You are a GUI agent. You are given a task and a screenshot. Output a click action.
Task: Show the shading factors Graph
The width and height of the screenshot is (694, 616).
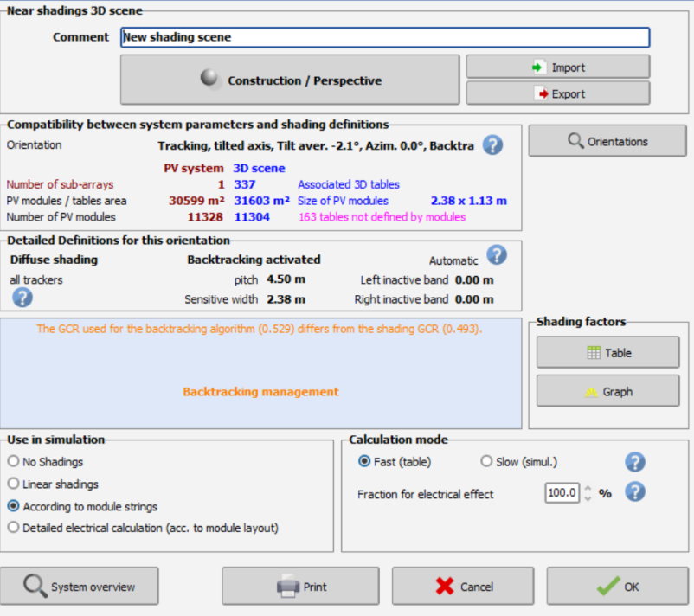(607, 392)
